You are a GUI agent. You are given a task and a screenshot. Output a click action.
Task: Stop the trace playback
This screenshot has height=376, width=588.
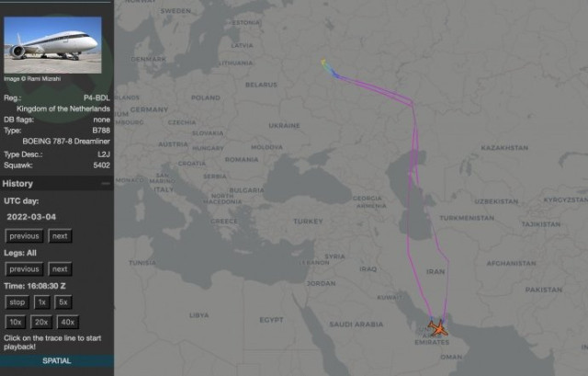click(x=17, y=302)
